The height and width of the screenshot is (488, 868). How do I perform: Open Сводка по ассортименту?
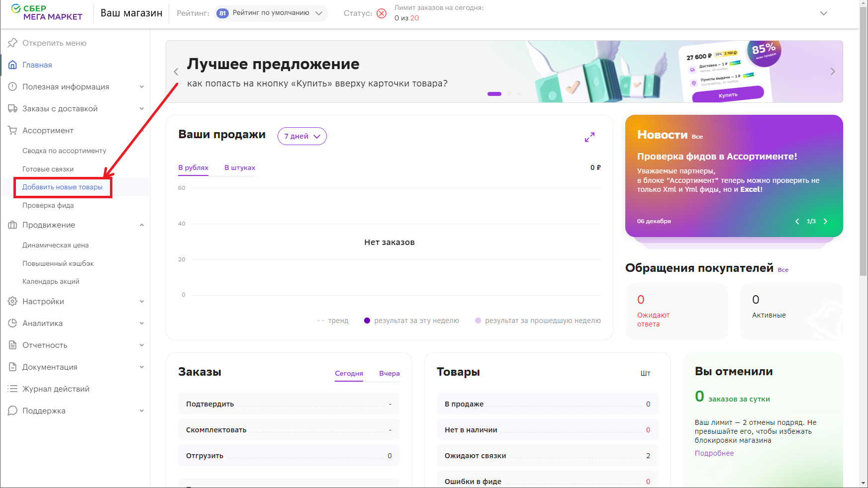(x=64, y=151)
